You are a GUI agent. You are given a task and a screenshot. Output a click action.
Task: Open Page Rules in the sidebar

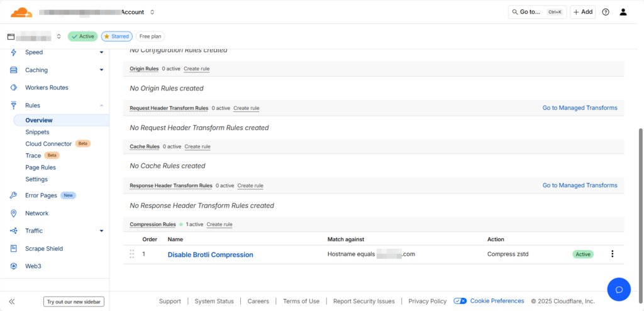40,168
